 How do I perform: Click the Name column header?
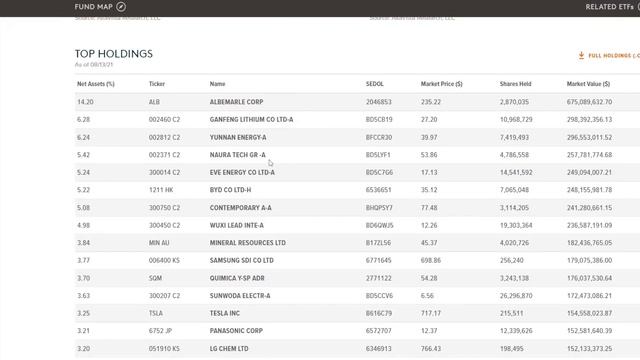[218, 84]
